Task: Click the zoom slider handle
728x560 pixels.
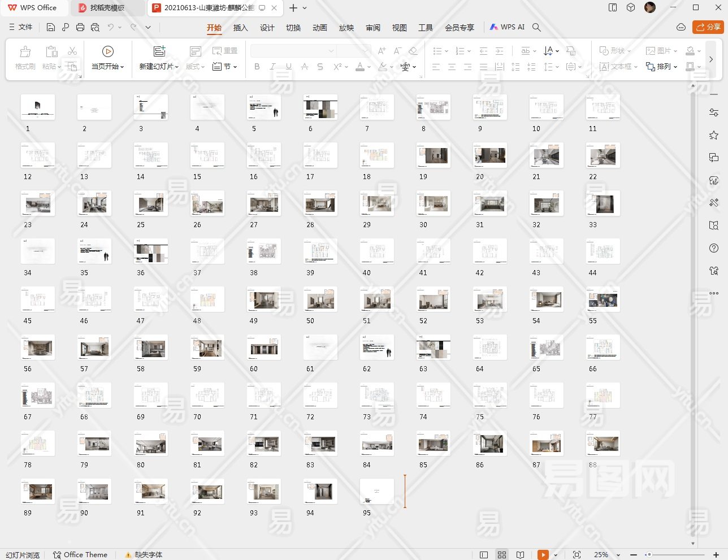Action: [x=649, y=555]
